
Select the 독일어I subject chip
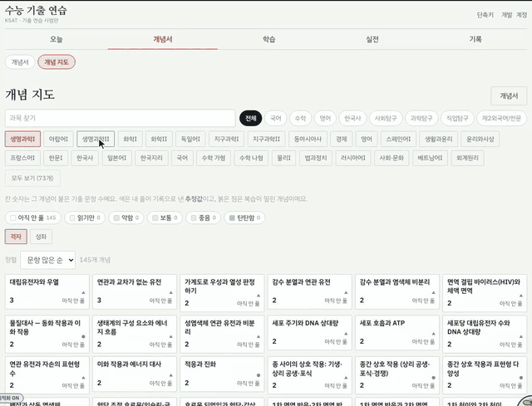coord(190,139)
